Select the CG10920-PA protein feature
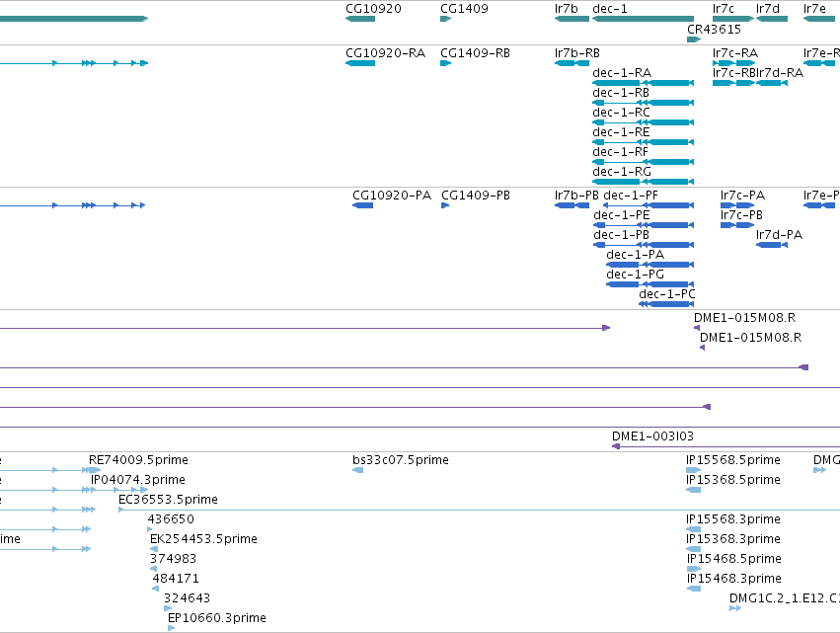The width and height of the screenshot is (840, 633). (x=362, y=205)
